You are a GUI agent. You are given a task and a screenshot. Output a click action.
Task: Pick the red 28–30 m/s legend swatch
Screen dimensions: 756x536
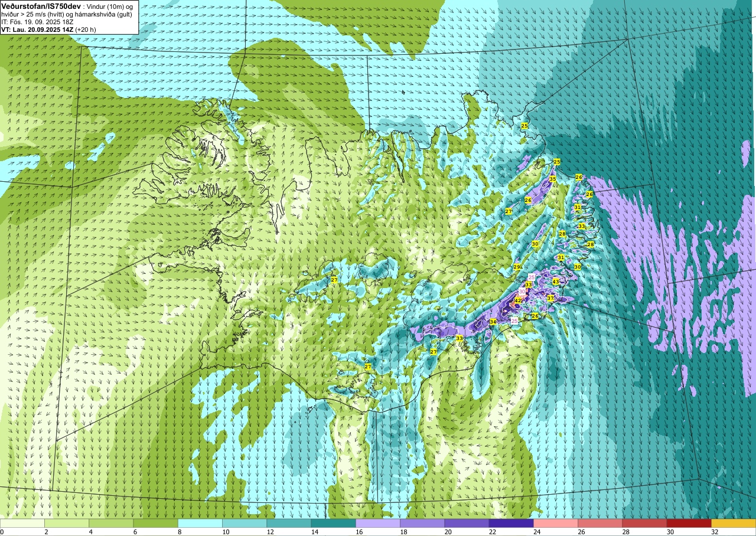[x=644, y=523]
